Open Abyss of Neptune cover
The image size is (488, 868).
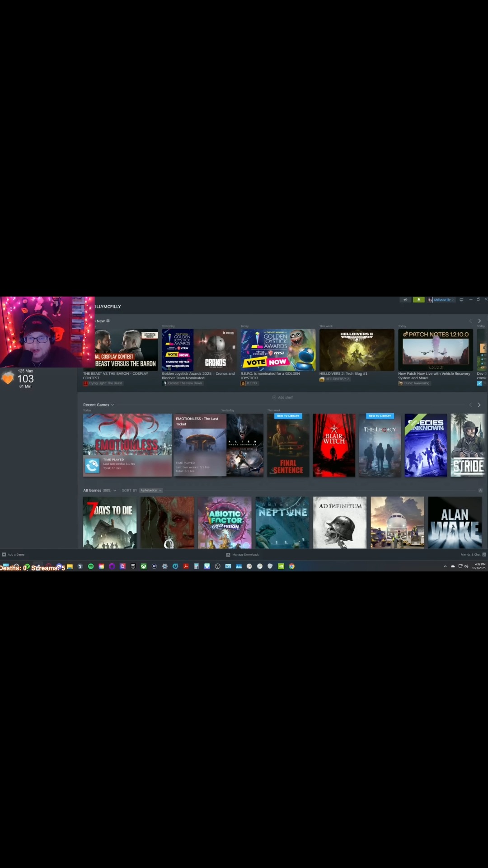point(282,523)
